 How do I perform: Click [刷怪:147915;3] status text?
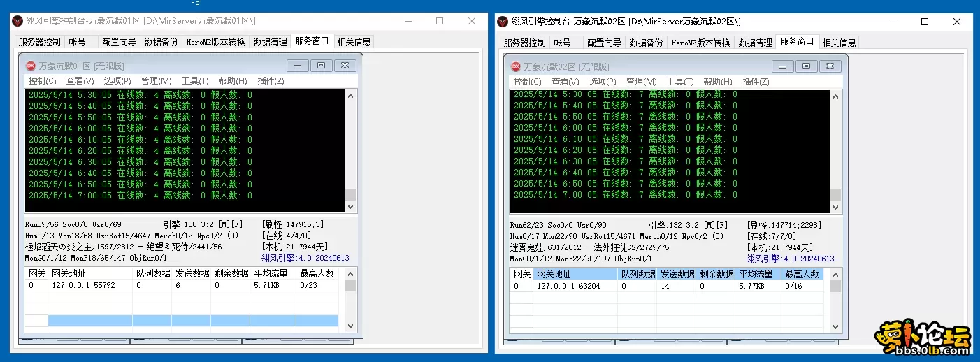click(x=293, y=225)
